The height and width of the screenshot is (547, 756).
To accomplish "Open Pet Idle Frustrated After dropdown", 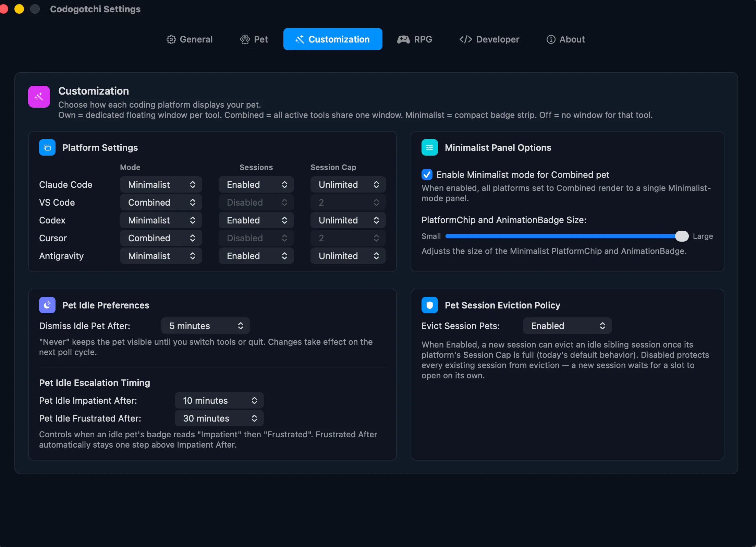I will point(219,418).
